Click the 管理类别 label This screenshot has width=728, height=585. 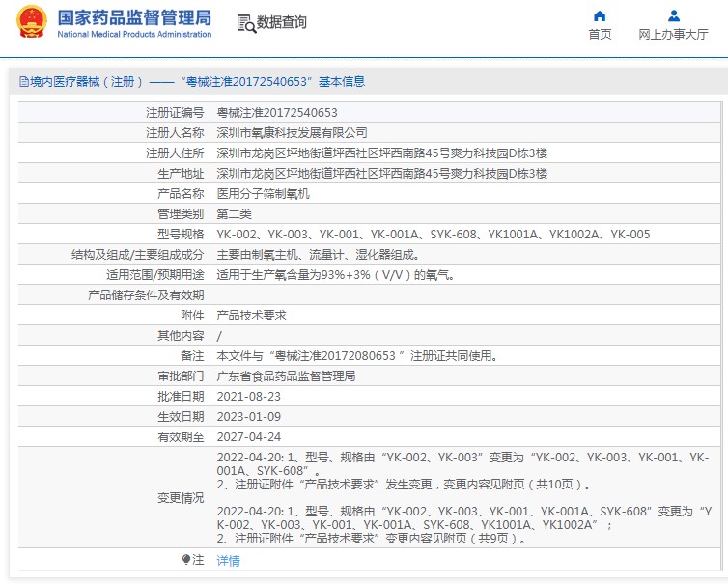(x=182, y=214)
